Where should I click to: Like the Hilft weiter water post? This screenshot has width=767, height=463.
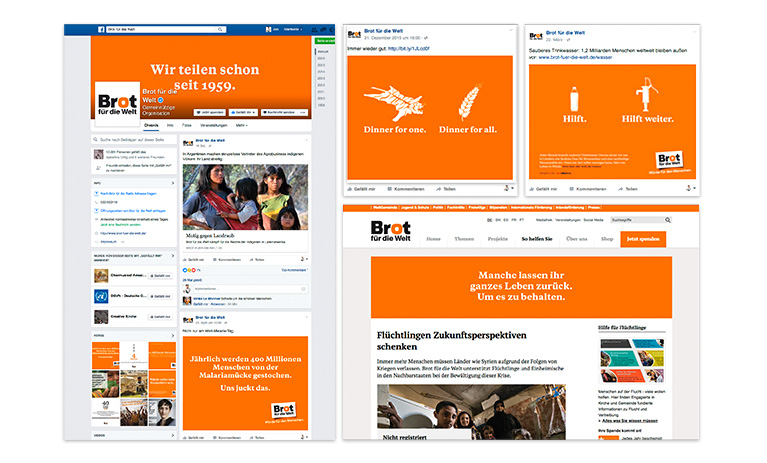543,189
